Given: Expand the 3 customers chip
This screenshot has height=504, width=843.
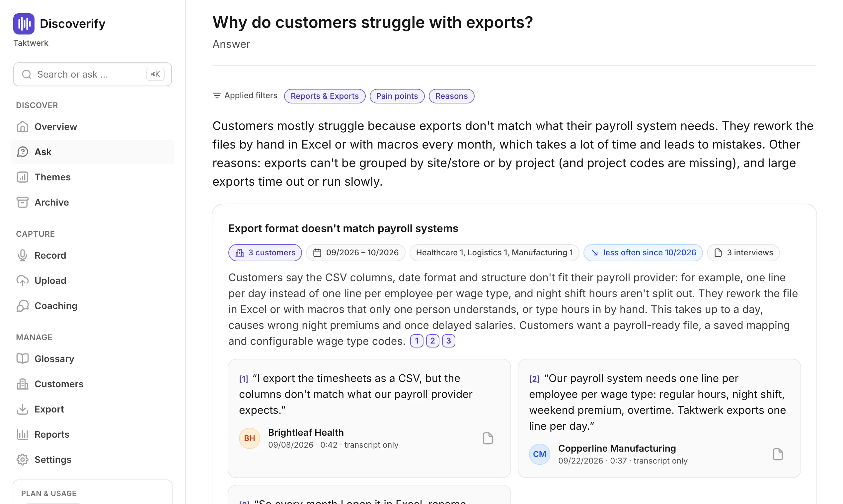Looking at the screenshot, I should 265,253.
